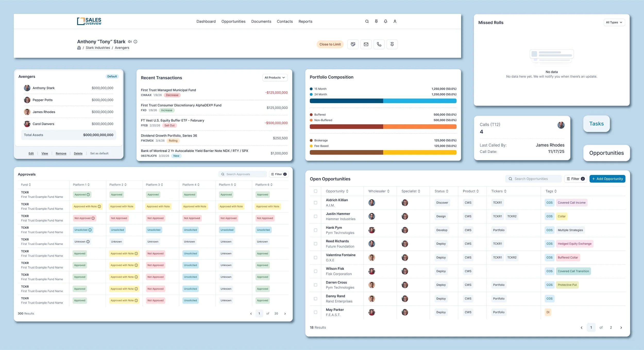
Task: Click the speaker icon next to Anthony Stark's name
Action: [130, 41]
